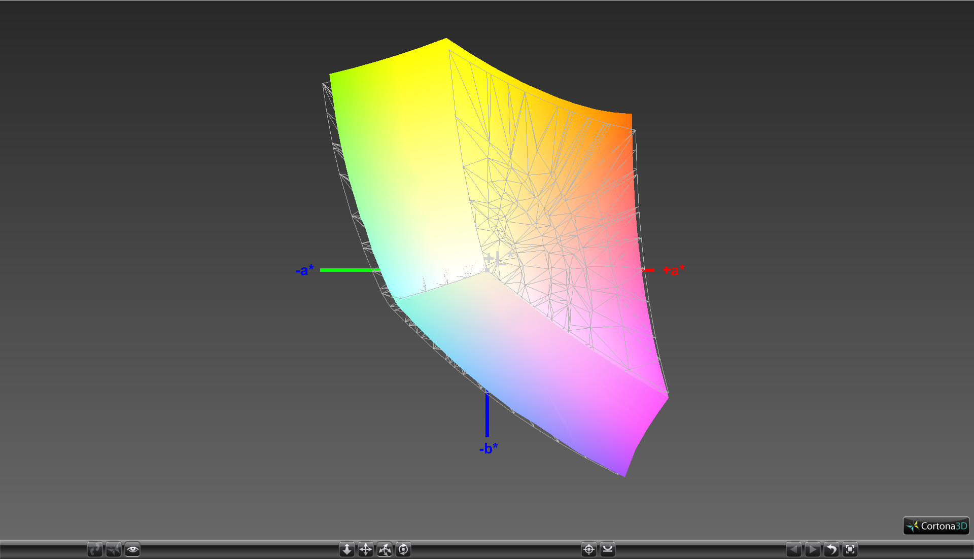The image size is (974, 560).
Task: Switch to Fly navigation mode
Action: 114,549
